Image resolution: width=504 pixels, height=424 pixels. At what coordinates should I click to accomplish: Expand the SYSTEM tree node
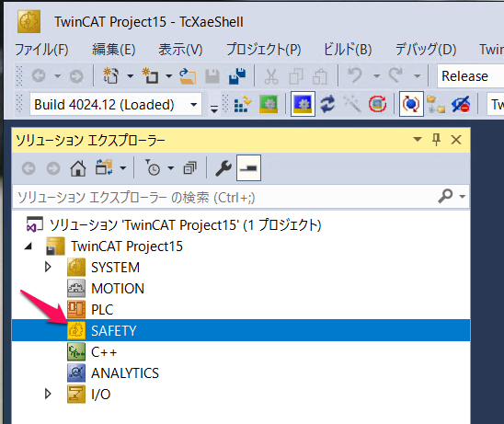click(x=48, y=267)
